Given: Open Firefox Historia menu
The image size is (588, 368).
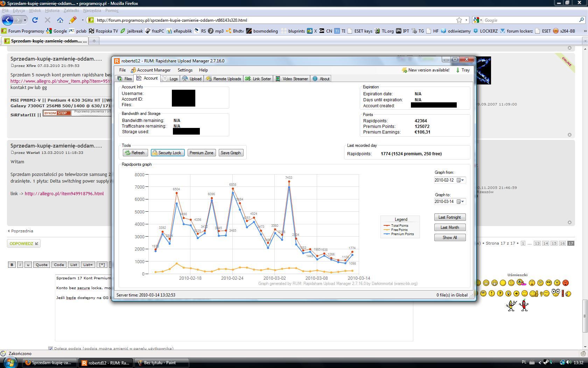Looking at the screenshot, I should (x=52, y=11).
